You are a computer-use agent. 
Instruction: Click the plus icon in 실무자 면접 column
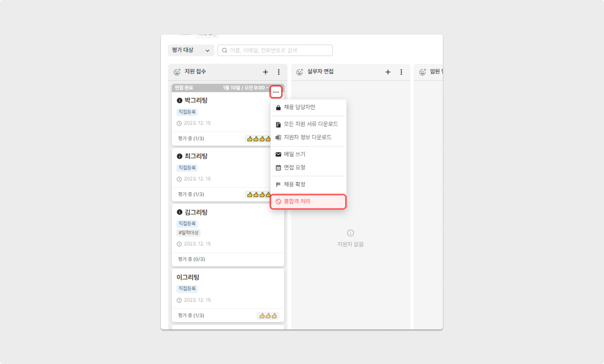388,72
